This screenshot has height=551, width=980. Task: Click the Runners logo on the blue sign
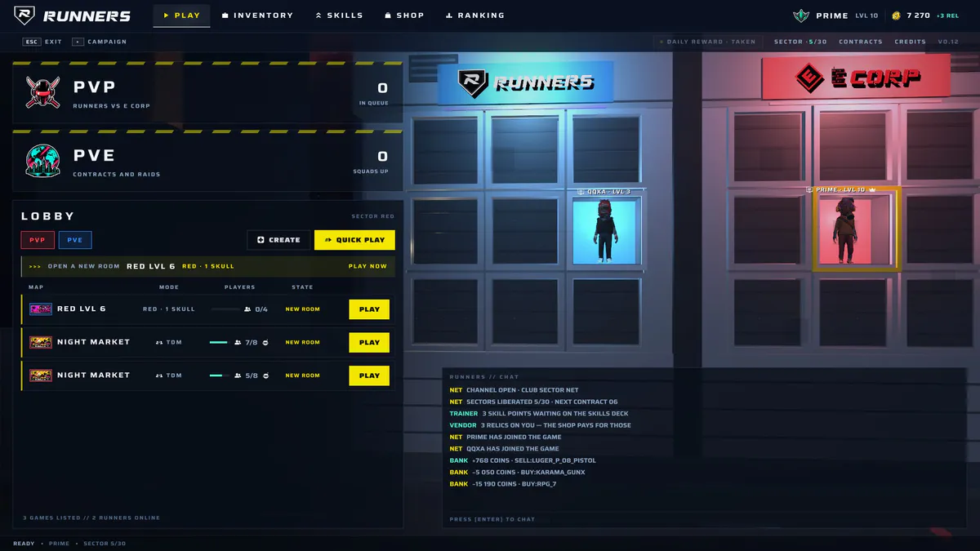(x=473, y=82)
